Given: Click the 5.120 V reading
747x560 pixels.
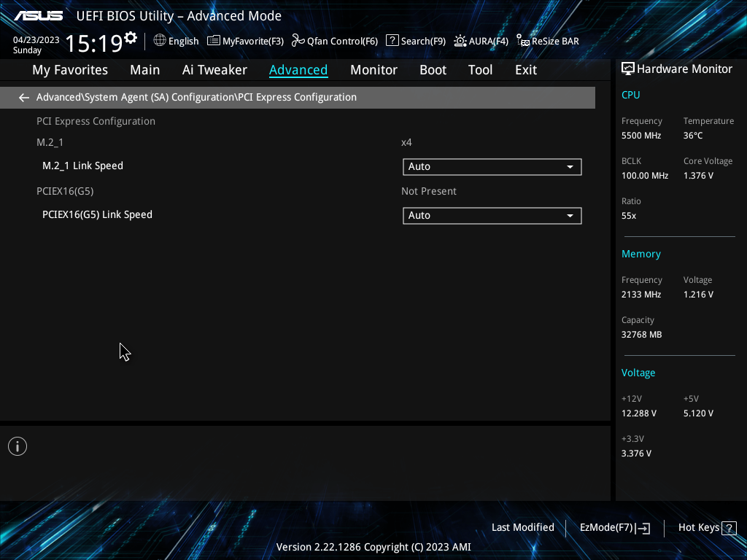Looking at the screenshot, I should click(698, 413).
